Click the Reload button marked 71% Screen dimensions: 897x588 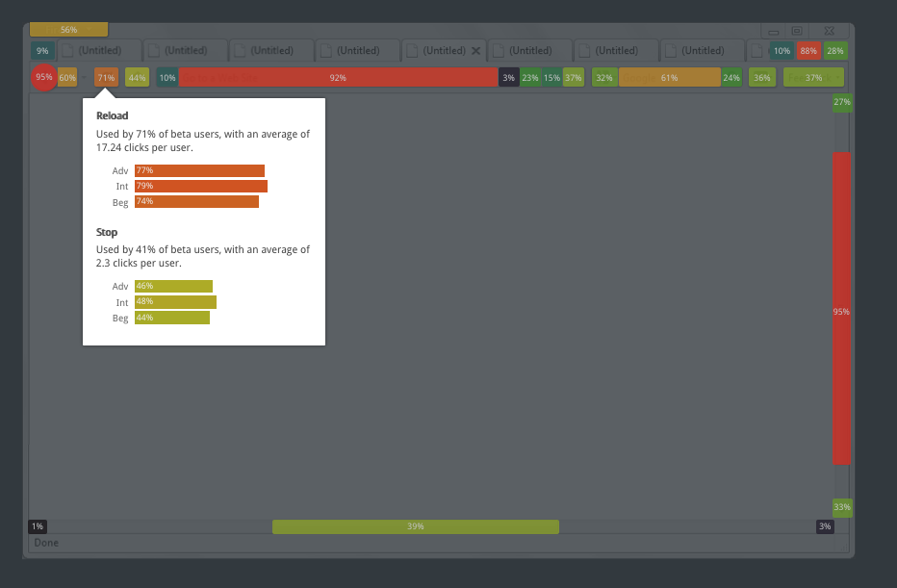pos(106,77)
